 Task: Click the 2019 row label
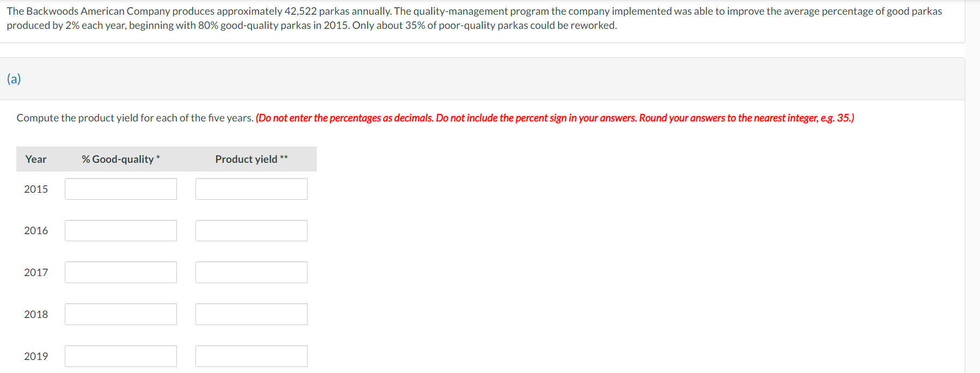point(36,356)
